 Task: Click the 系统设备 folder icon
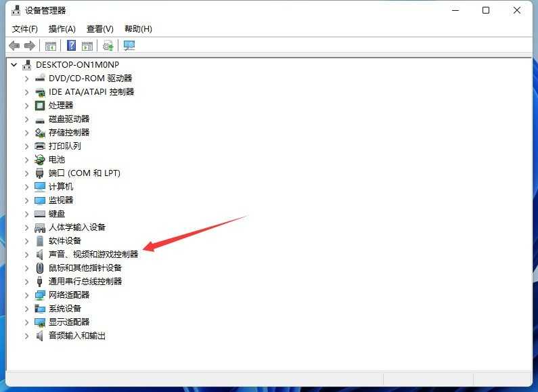(x=40, y=309)
